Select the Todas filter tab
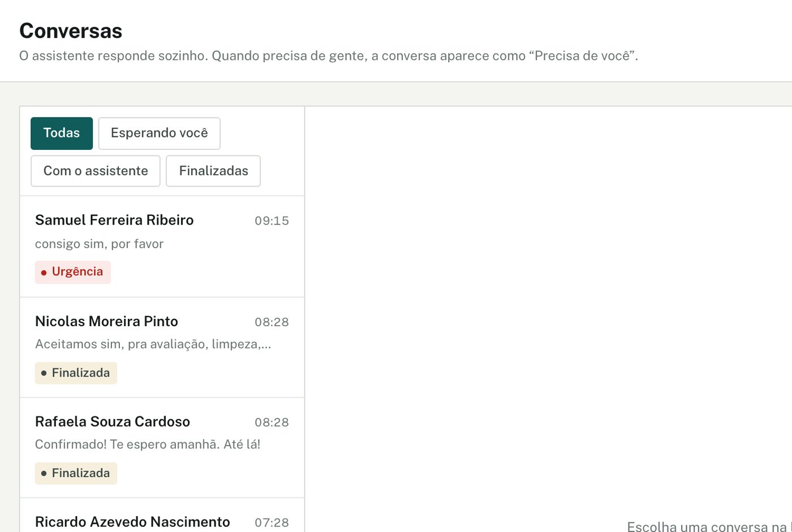This screenshot has height=532, width=792. click(x=62, y=133)
